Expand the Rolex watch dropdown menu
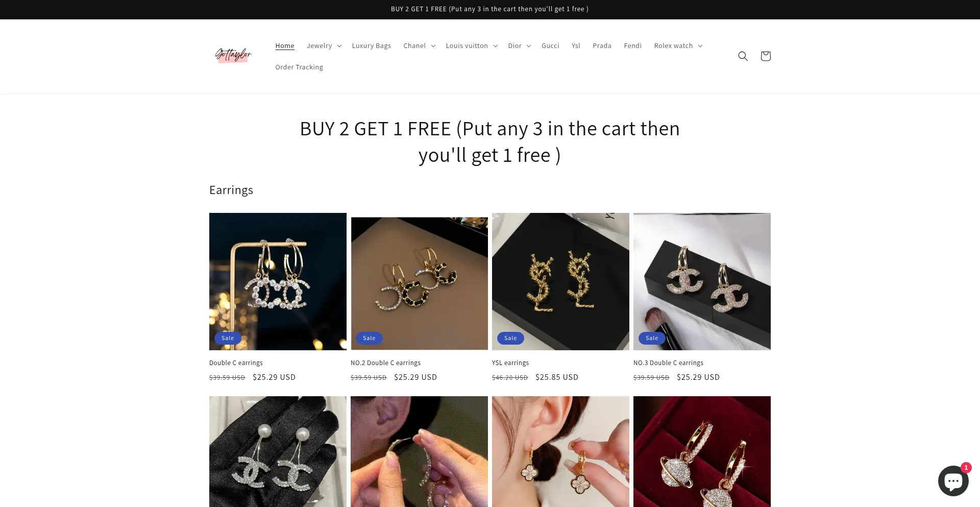 [x=678, y=46]
